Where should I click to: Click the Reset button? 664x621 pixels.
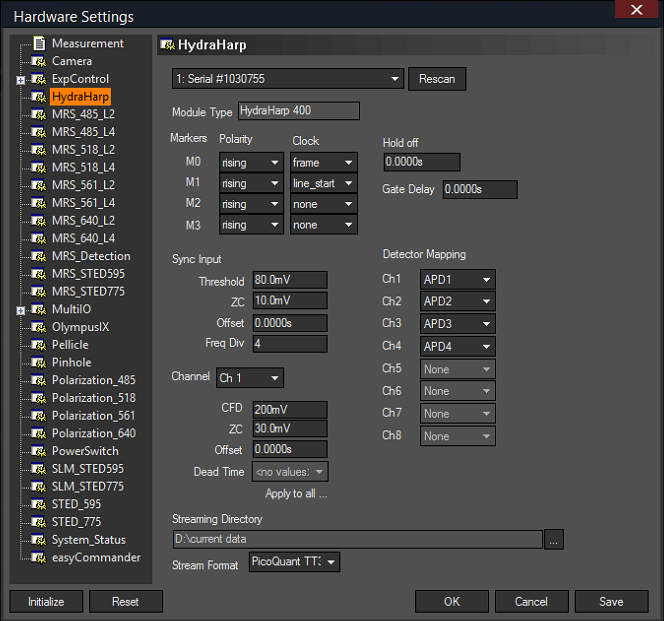(x=126, y=602)
